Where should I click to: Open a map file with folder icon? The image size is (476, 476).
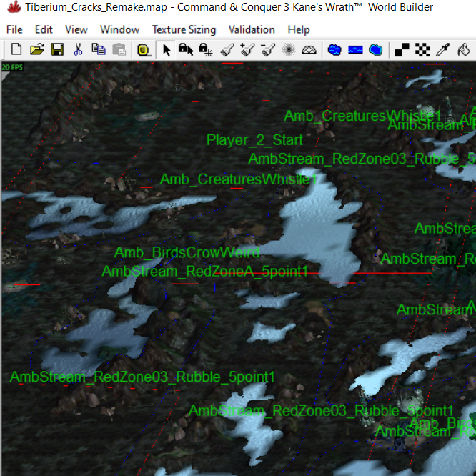point(36,49)
